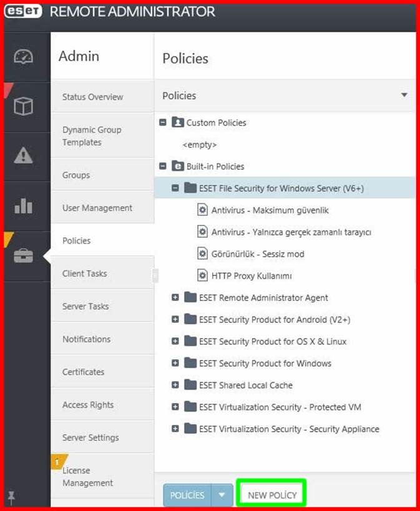Open Groups in Admin menu

pyautogui.click(x=102, y=175)
